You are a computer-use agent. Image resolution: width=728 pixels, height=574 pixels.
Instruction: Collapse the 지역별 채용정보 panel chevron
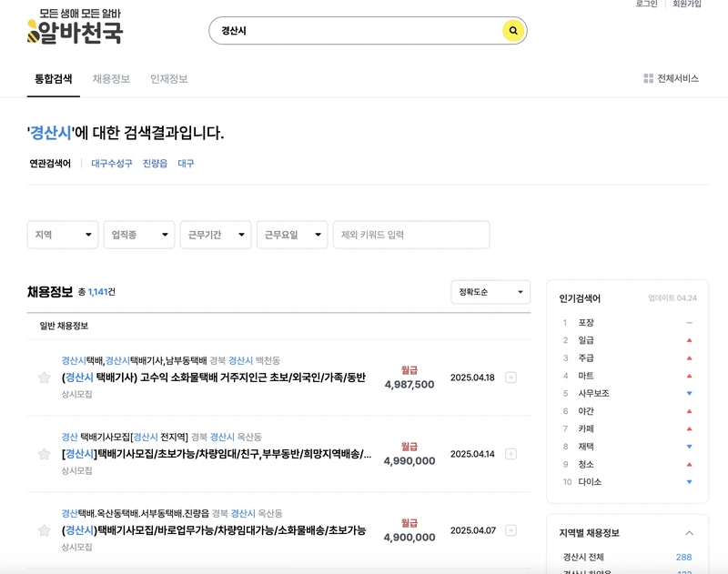[x=690, y=533]
